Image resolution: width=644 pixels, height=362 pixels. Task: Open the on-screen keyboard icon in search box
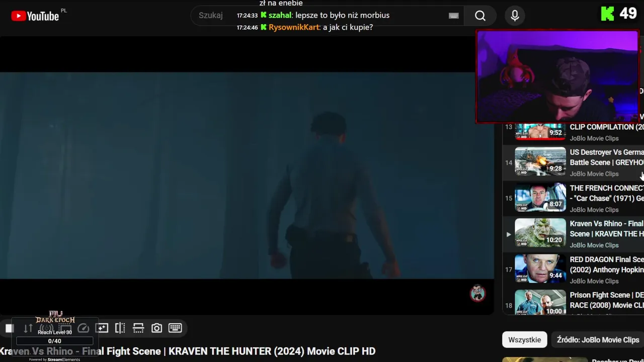[454, 16]
